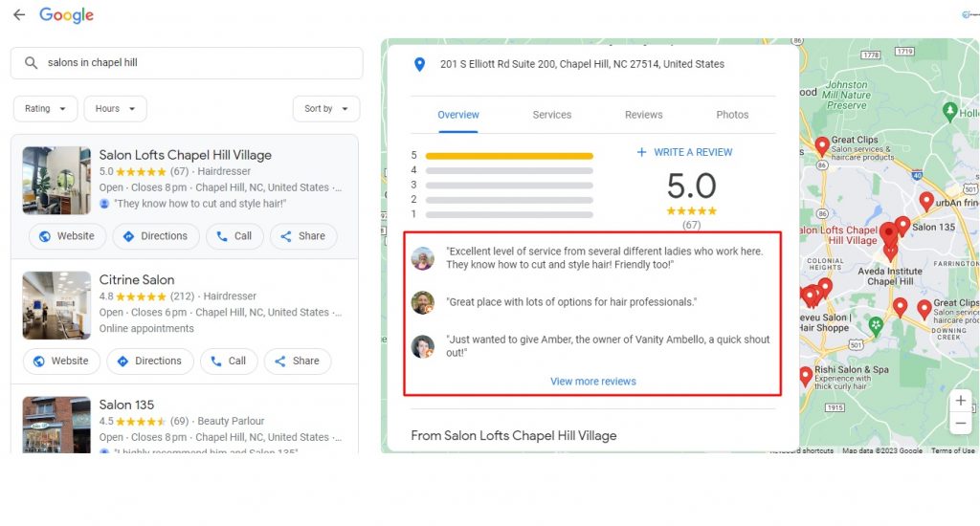
Task: Switch to the Overview tab
Action: click(458, 115)
